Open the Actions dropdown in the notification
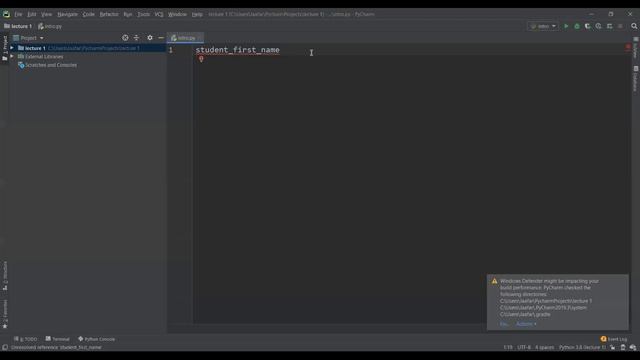Viewport: 640px width, 360px height. pyautogui.click(x=526, y=324)
